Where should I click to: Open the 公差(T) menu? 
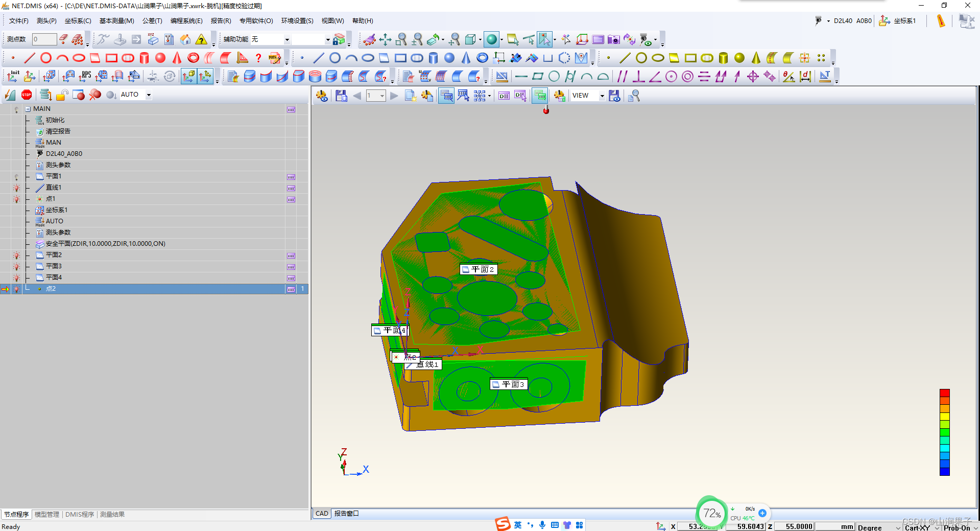pos(152,21)
